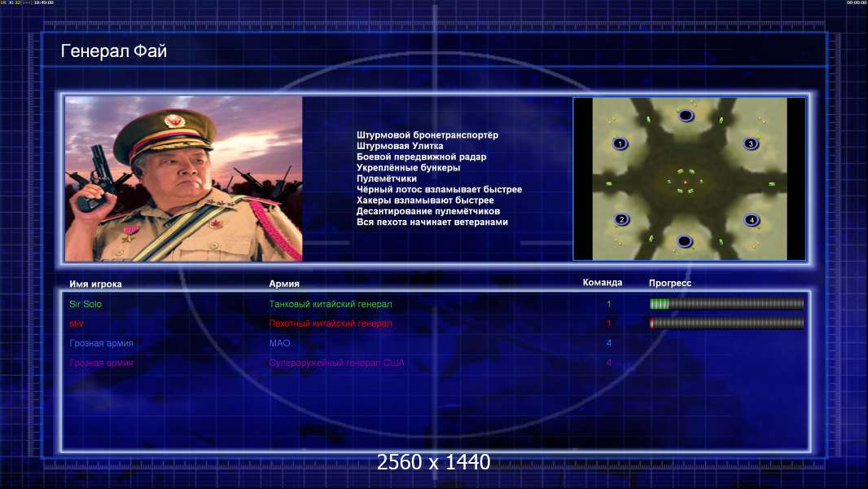Click the map preview thumbnail
868x489 pixels.
click(689, 178)
